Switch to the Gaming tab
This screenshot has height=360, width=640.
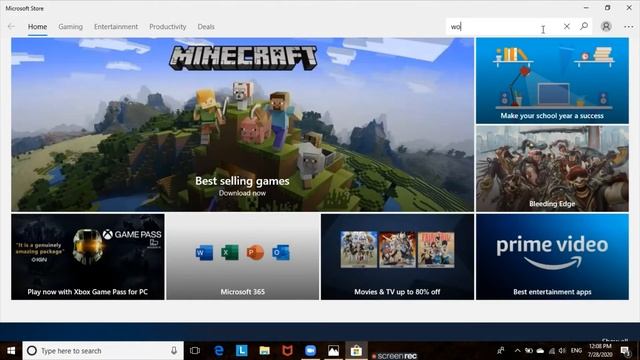tap(70, 27)
